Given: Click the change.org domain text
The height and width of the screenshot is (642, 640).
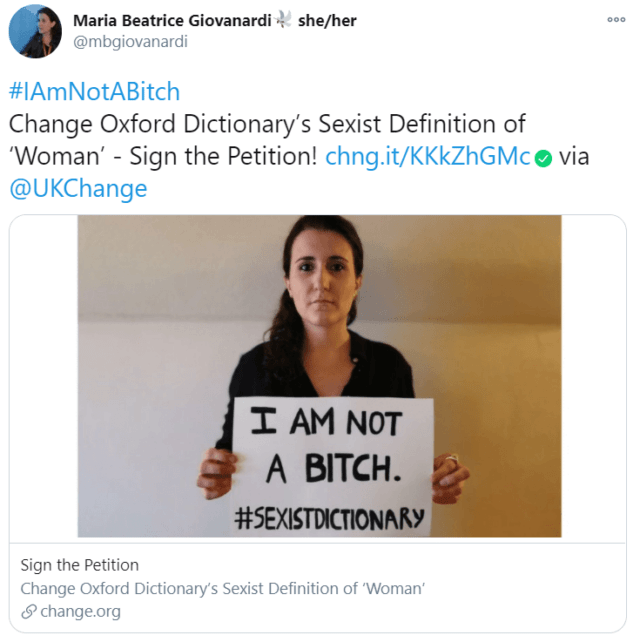Looking at the screenshot, I should click(80, 612).
